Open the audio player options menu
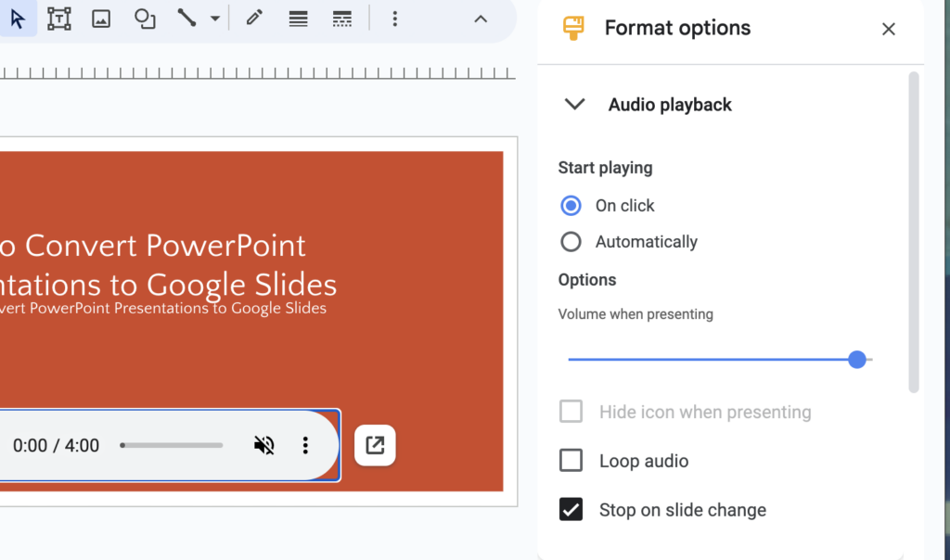This screenshot has height=560, width=950. 305,445
